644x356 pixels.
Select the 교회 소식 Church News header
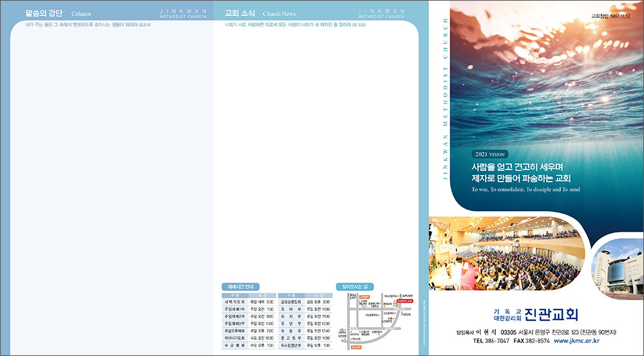tap(260, 14)
